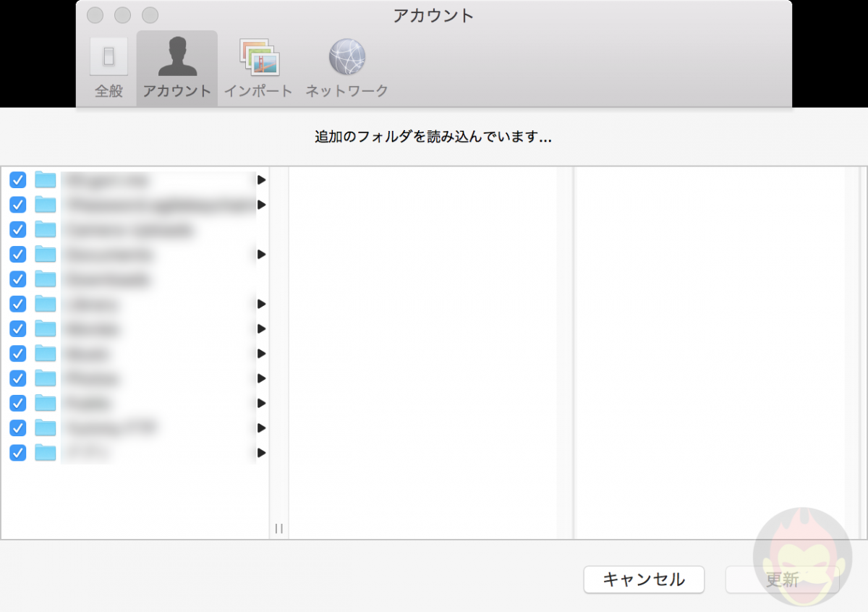Open the 全般 (General) preferences icon
The height and width of the screenshot is (612, 868).
[107, 58]
